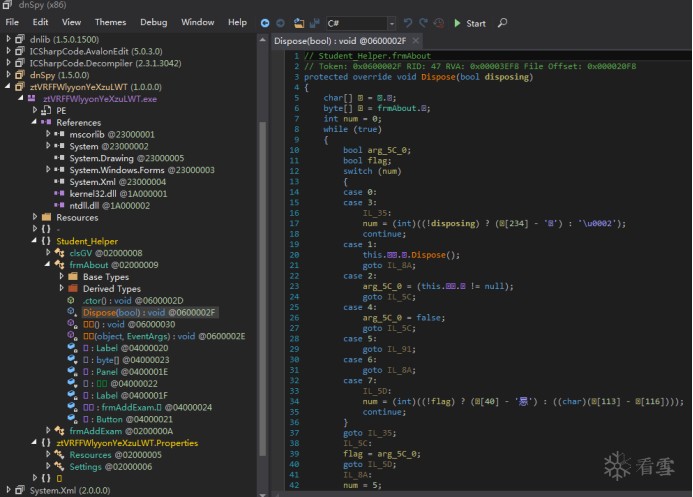Screen dimensions: 693x497
Task: Click the Dispose call on line 20
Action: (428, 255)
